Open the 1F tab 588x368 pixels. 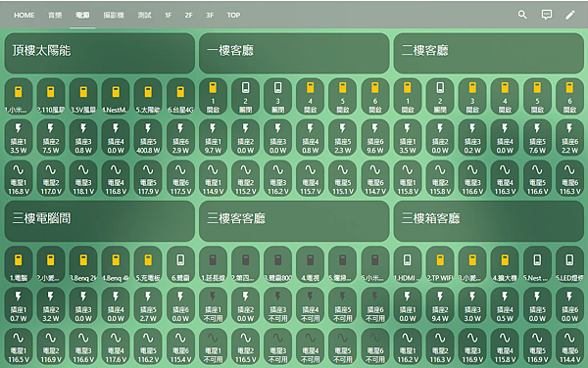(168, 16)
